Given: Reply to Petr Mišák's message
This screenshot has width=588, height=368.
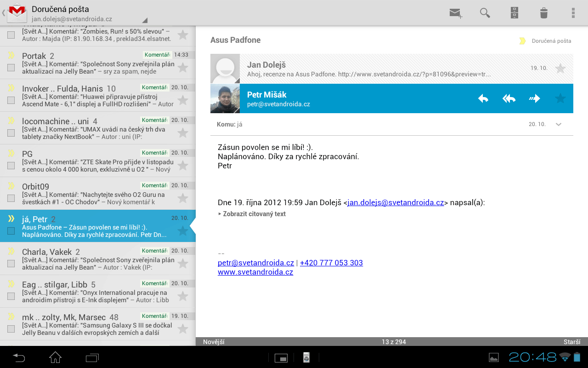Looking at the screenshot, I should pyautogui.click(x=483, y=98).
